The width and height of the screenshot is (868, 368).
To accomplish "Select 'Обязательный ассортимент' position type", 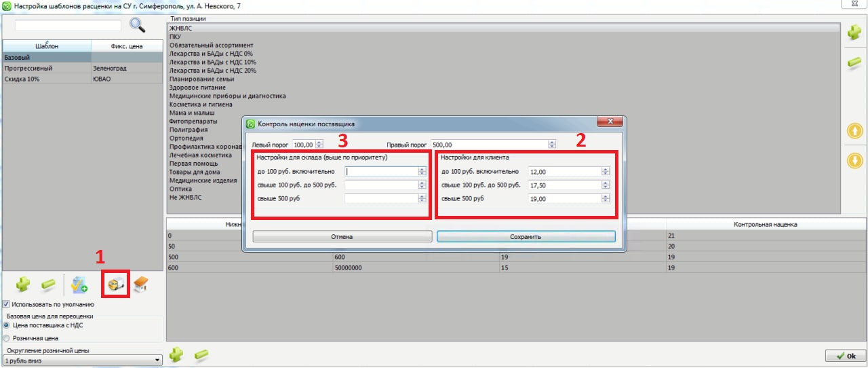I will [212, 45].
